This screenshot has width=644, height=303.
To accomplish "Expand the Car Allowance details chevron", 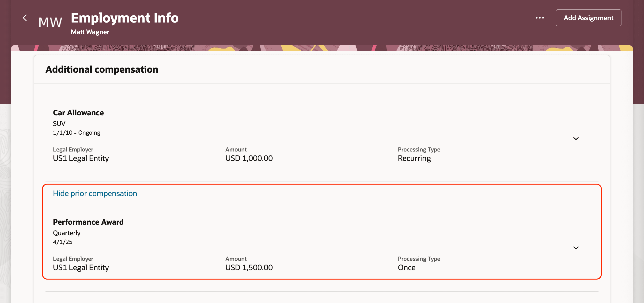I will (x=576, y=139).
